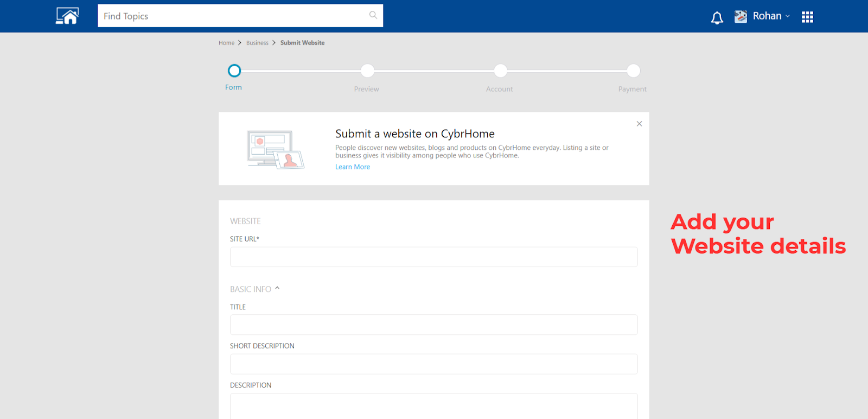Viewport: 868px width, 419px height.
Task: Open the Learn More link
Action: (353, 167)
